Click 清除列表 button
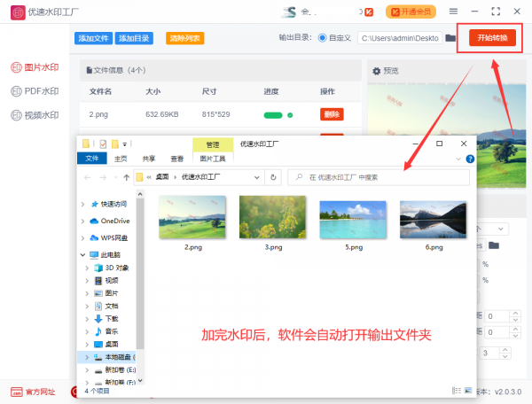Image resolution: width=532 pixels, height=404 pixels. (185, 38)
